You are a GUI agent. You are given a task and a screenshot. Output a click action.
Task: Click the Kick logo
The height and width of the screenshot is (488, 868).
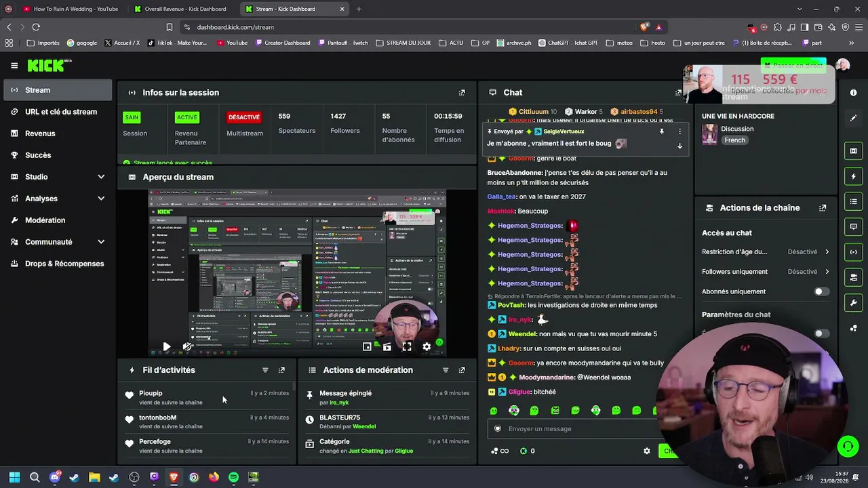click(x=49, y=66)
